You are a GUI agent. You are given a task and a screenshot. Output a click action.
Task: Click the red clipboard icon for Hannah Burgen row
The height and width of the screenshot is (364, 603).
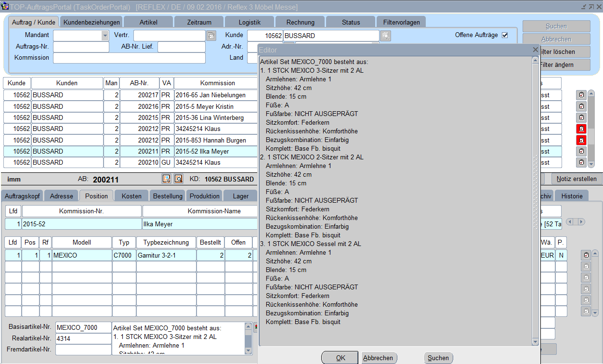point(581,140)
